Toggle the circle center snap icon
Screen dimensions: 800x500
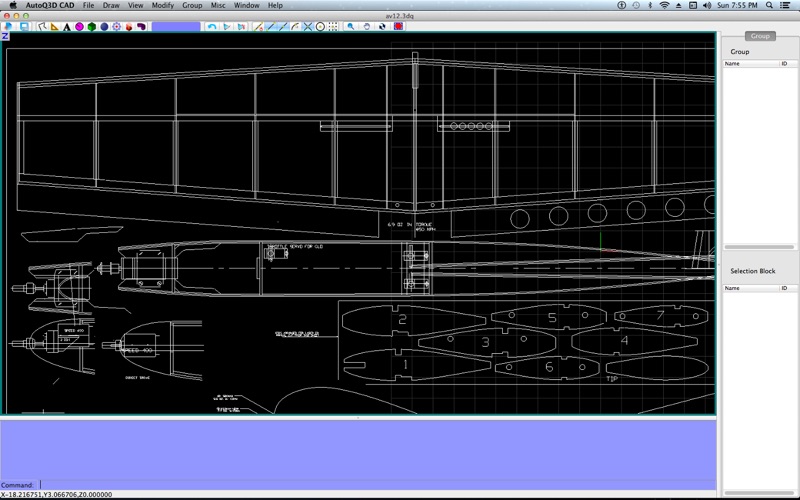(x=321, y=26)
